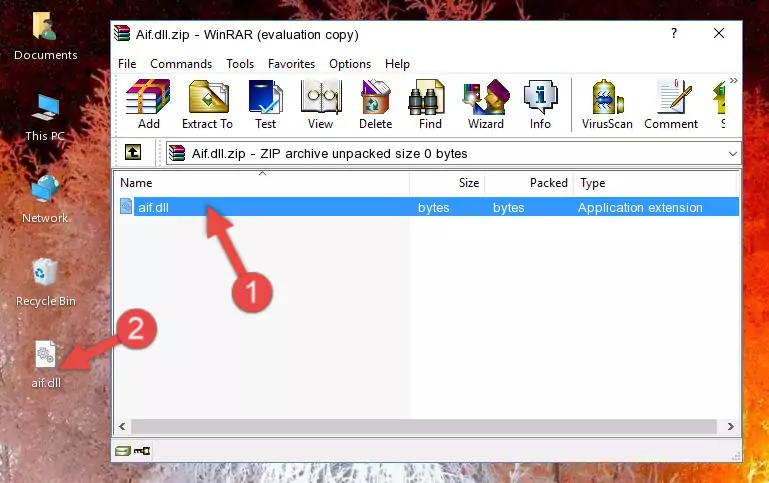Click the Delete toolbar icon
The image size is (769, 483).
click(x=375, y=104)
